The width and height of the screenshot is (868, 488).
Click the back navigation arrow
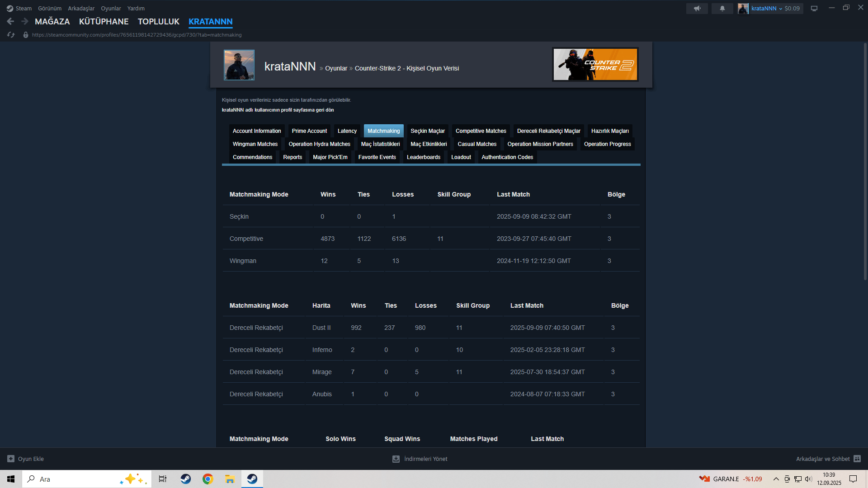pyautogui.click(x=10, y=21)
